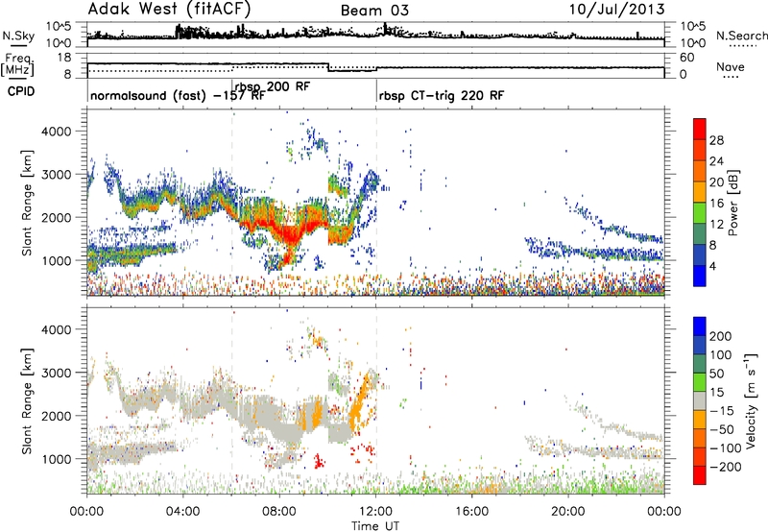The width and height of the screenshot is (768, 532).
Task: Click the blue bottom of Power colorbar
Action: [x=700, y=276]
